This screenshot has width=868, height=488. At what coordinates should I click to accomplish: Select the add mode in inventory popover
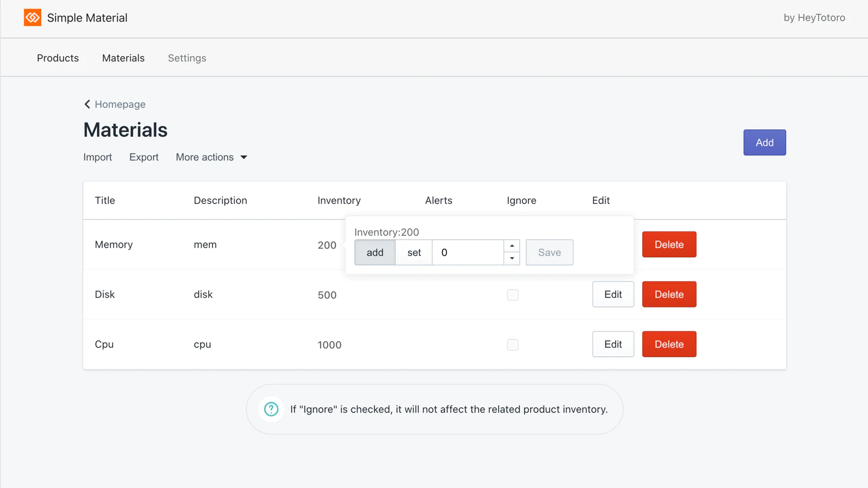tap(375, 252)
